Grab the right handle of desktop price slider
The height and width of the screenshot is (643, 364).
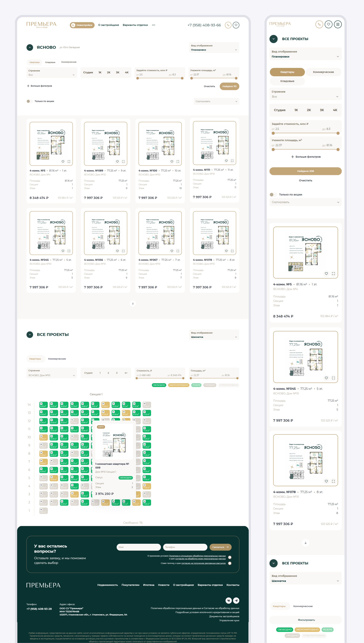coord(182,78)
